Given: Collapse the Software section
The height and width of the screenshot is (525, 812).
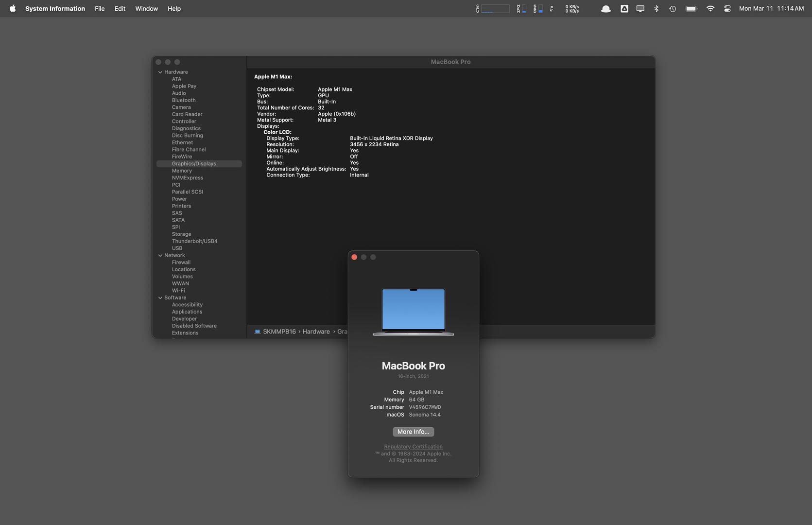Looking at the screenshot, I should point(160,297).
